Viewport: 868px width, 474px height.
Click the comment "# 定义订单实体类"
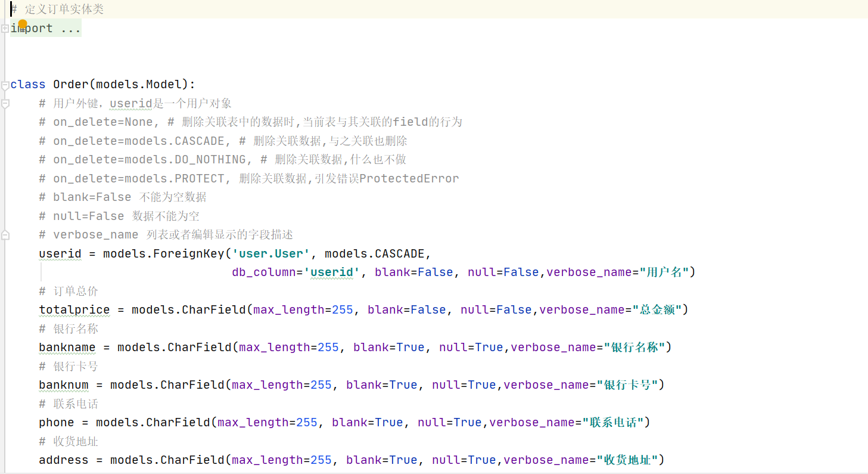click(x=57, y=10)
